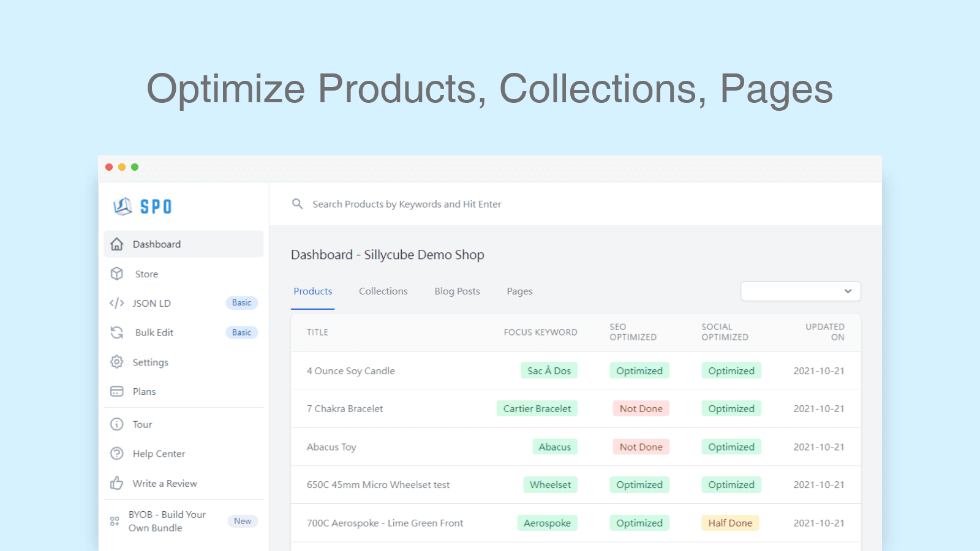Toggle the SEO Optimized status for 7 Chakra Bracelet

(x=641, y=408)
